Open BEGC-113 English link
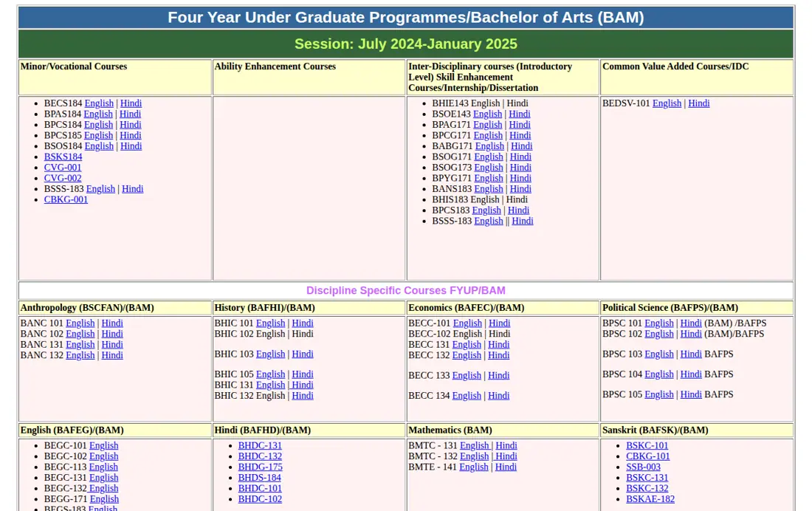Viewport: 812px width, 511px height. tap(103, 467)
